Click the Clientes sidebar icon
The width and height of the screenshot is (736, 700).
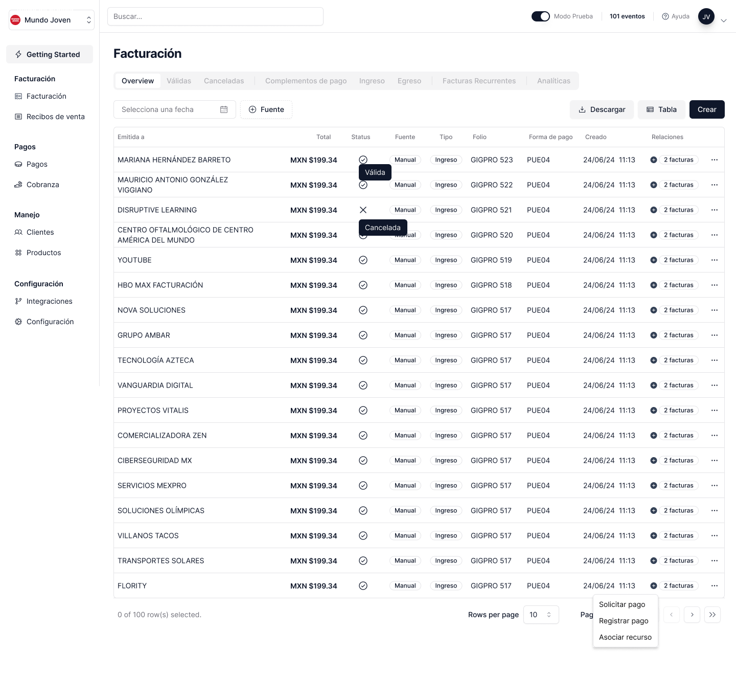(x=18, y=232)
